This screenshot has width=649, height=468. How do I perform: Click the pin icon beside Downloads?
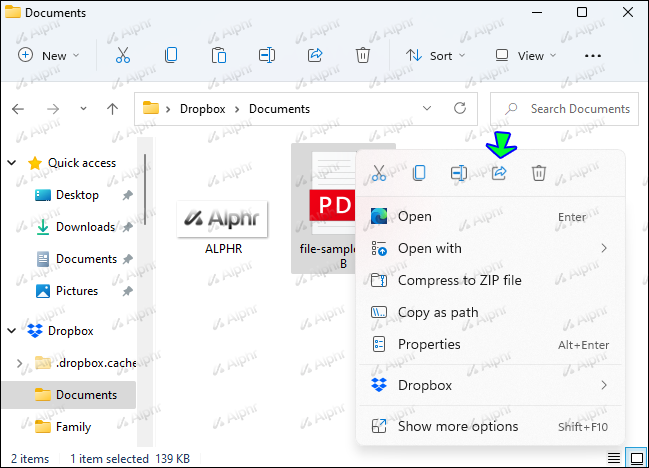pos(127,227)
